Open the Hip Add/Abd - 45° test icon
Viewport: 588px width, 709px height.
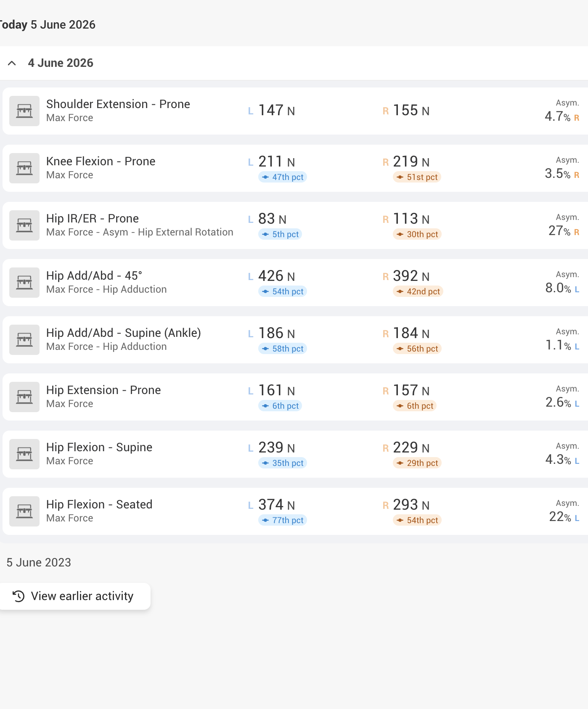24,283
